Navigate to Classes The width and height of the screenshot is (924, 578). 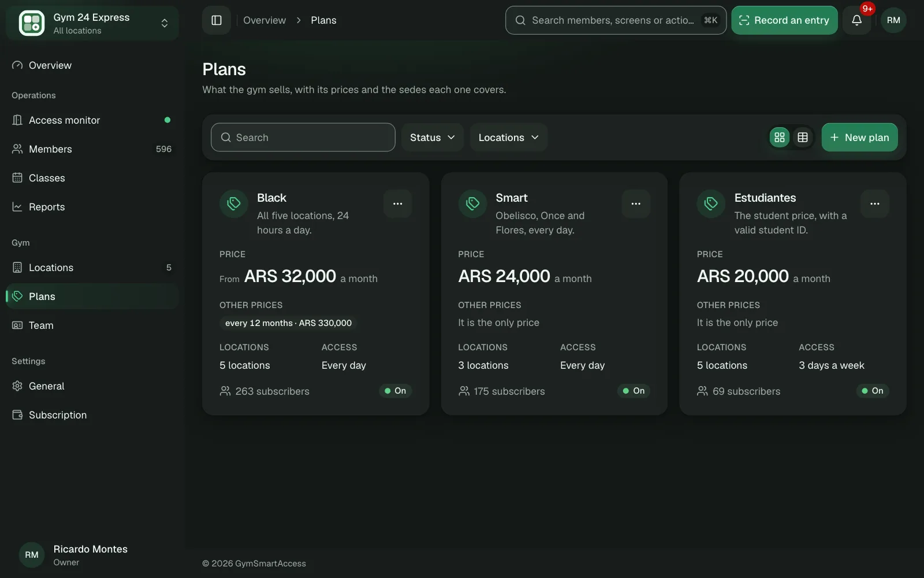(x=92, y=178)
